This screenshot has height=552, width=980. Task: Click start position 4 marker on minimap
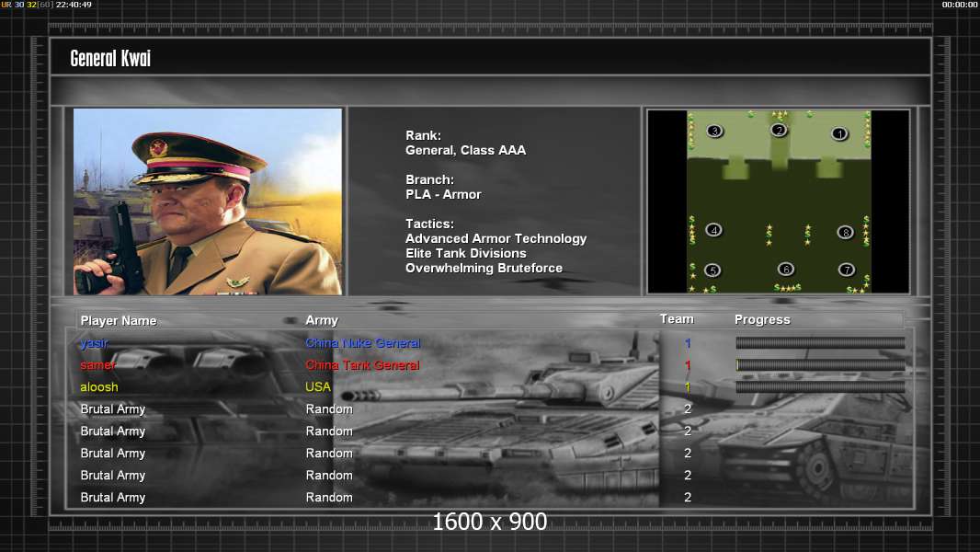pos(713,230)
